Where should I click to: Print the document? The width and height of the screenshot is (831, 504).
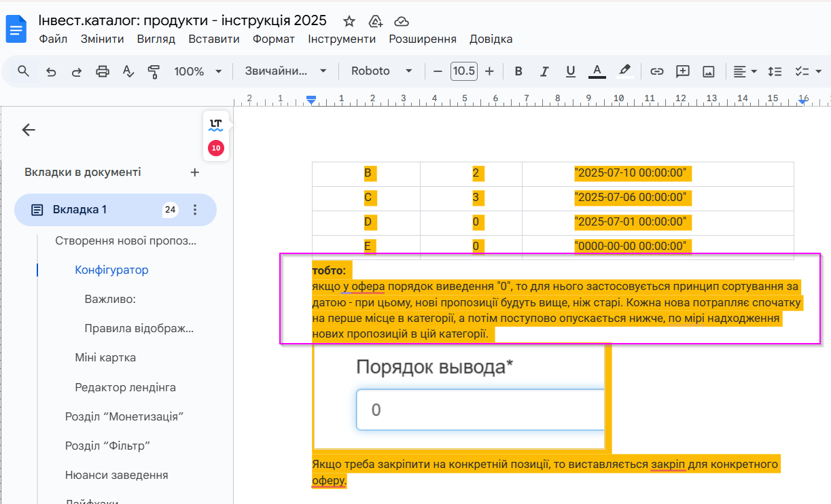point(103,71)
